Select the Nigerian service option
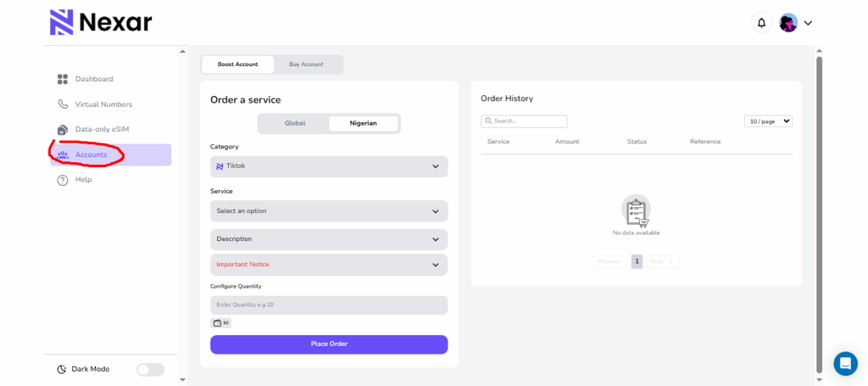Screen dimensions: 868x386 (x=364, y=123)
